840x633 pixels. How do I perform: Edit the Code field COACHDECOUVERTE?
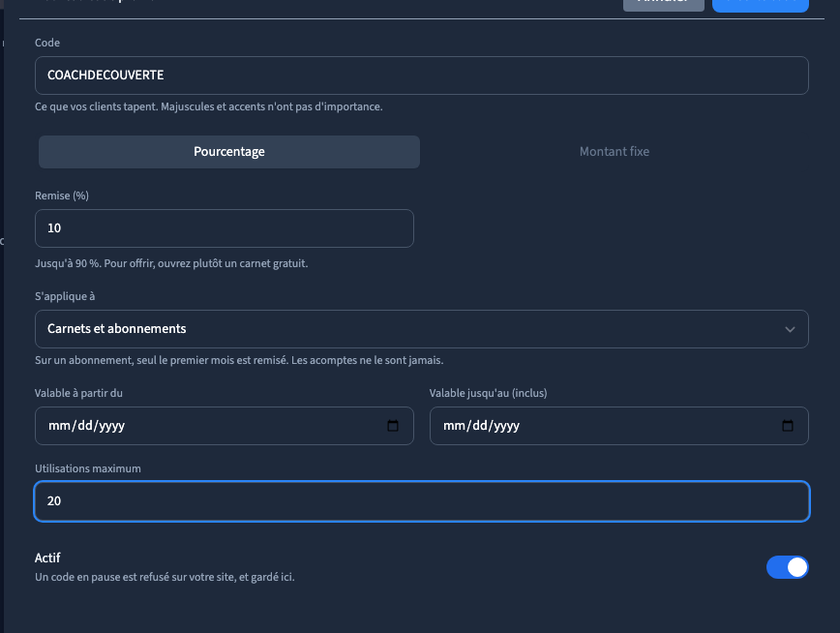pyautogui.click(x=422, y=75)
